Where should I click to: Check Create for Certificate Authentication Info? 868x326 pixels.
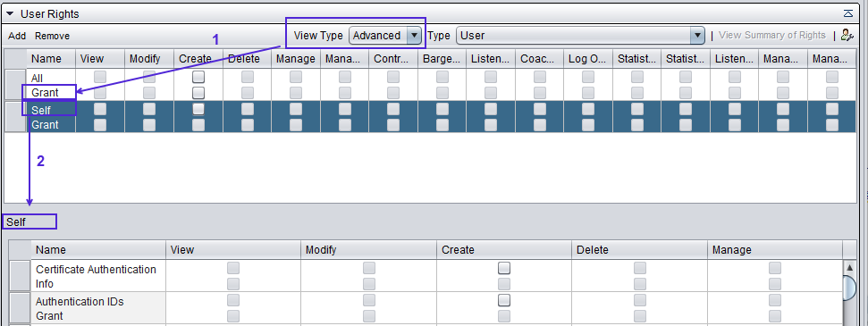pyautogui.click(x=504, y=269)
